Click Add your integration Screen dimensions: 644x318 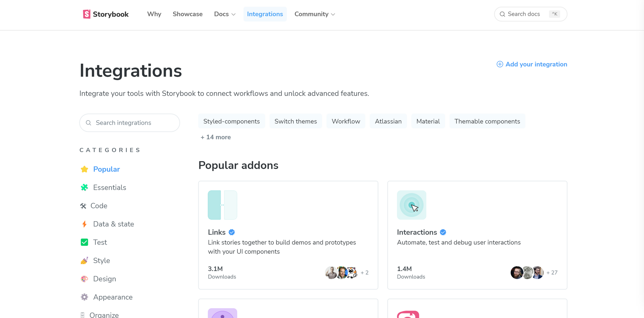pos(531,64)
